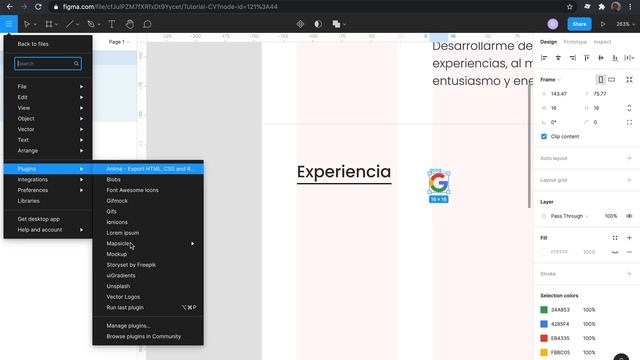The height and width of the screenshot is (360, 640).
Task: Switch to the Inspect tab
Action: click(x=602, y=42)
